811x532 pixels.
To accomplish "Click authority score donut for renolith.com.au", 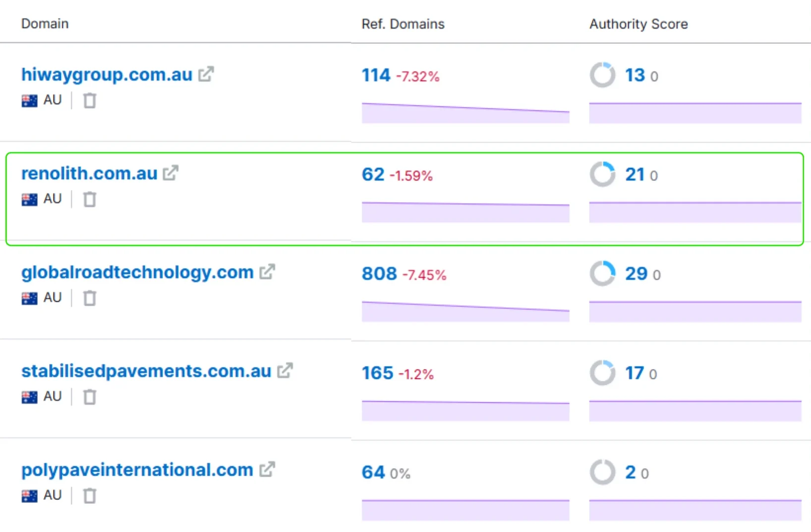I will 602,175.
